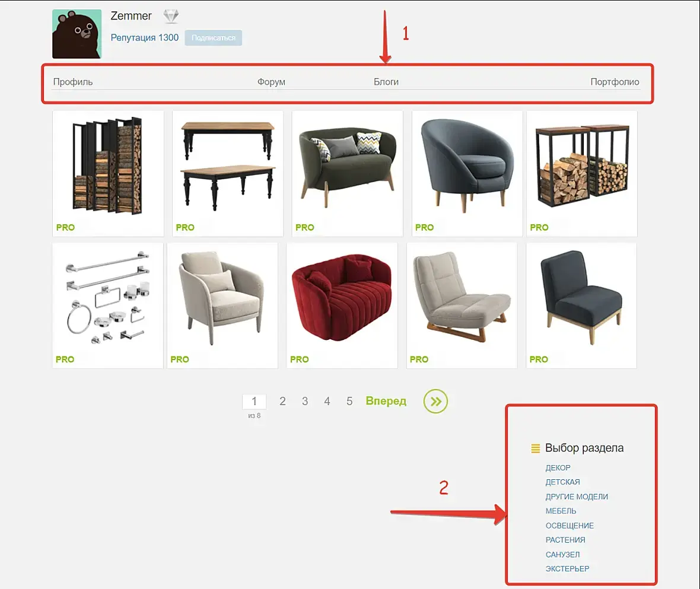Open the Репутация 1300 link
The width and height of the screenshot is (700, 589).
point(144,37)
